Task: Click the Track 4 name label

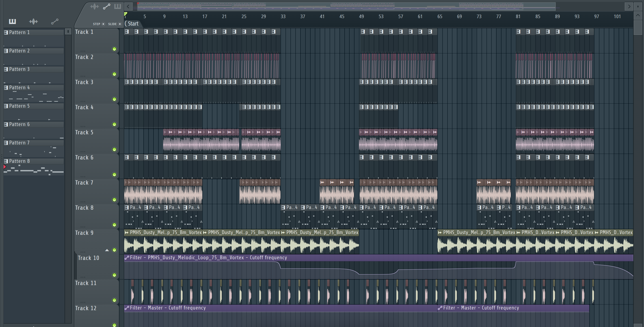Action: click(84, 107)
